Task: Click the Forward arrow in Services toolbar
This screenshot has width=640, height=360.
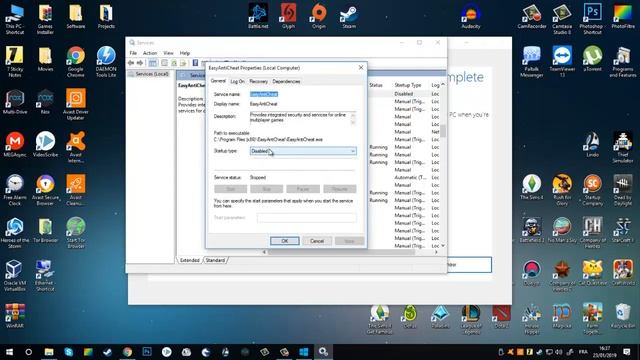Action: coord(140,63)
